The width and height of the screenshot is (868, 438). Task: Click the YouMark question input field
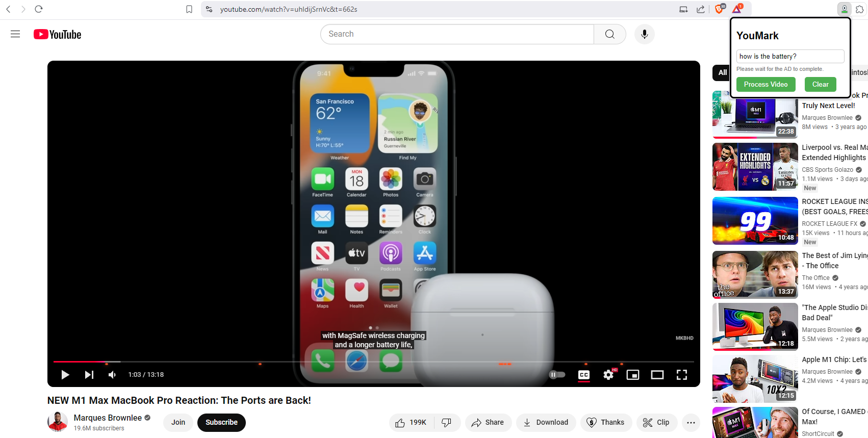point(790,56)
